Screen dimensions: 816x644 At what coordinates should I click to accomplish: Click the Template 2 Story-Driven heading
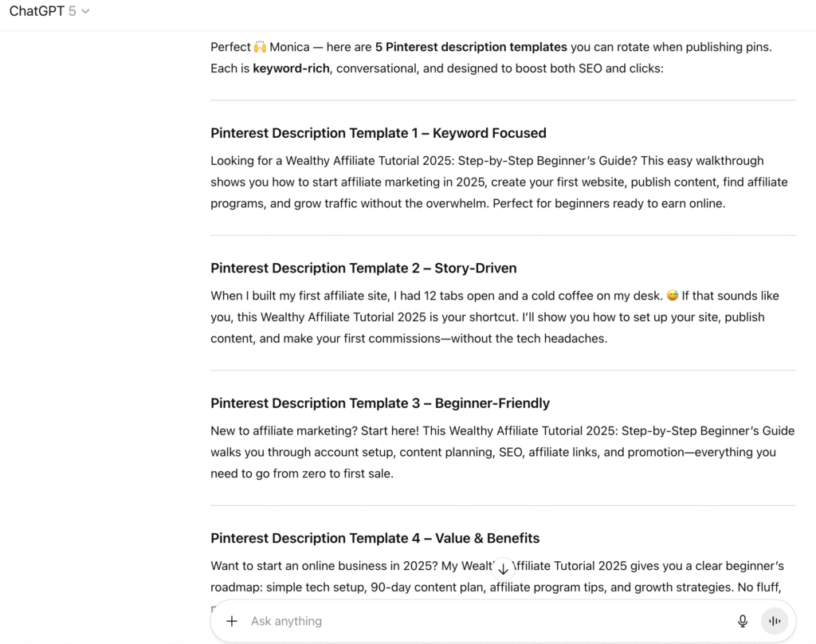coord(363,268)
